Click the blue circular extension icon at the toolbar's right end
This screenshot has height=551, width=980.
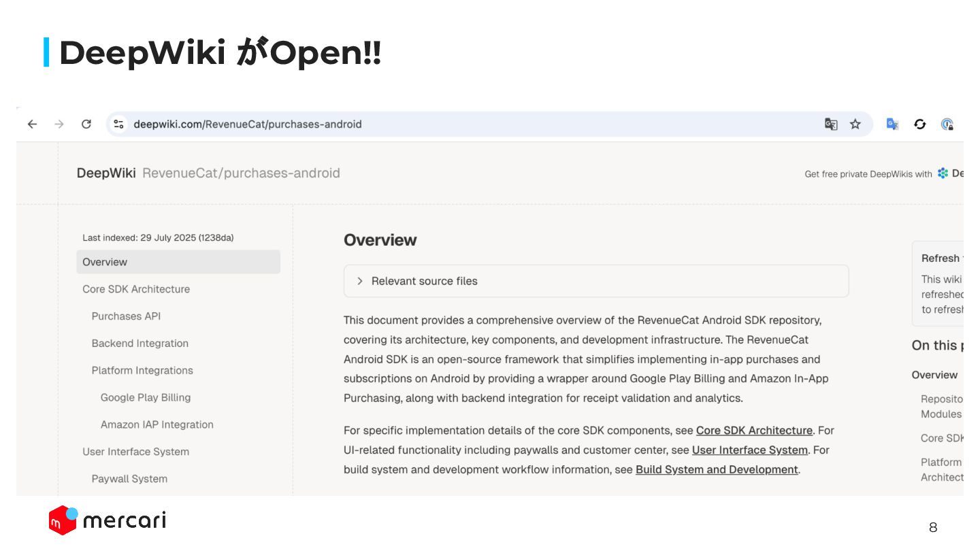(947, 124)
